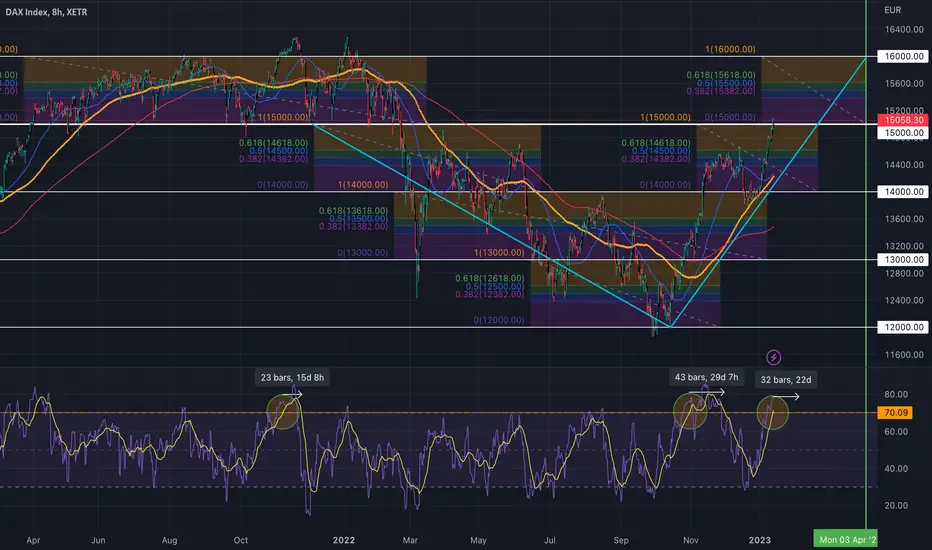
Task: Click the orange 70.09 RSI value label
Action: (895, 413)
